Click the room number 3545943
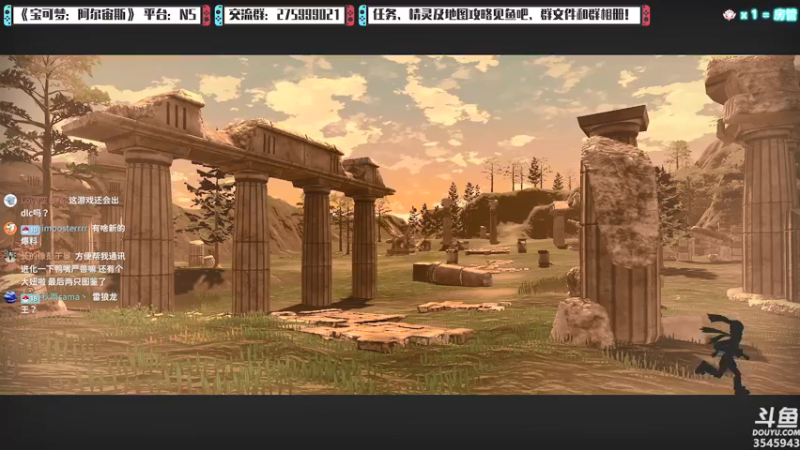800x450 pixels. tap(776, 443)
